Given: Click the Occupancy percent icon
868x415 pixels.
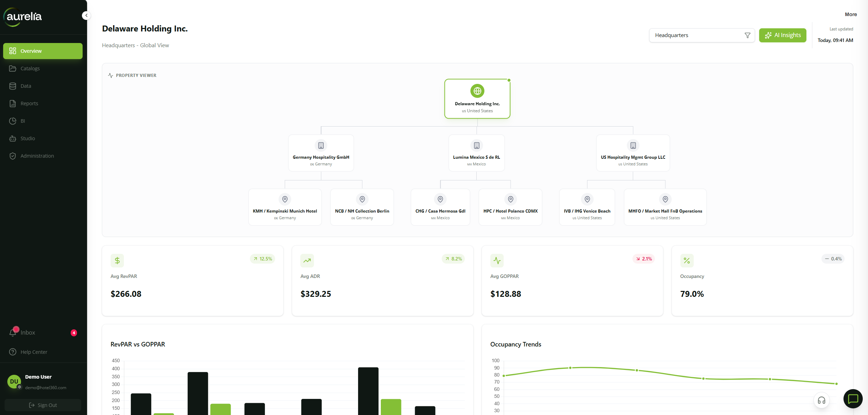Looking at the screenshot, I should (687, 260).
